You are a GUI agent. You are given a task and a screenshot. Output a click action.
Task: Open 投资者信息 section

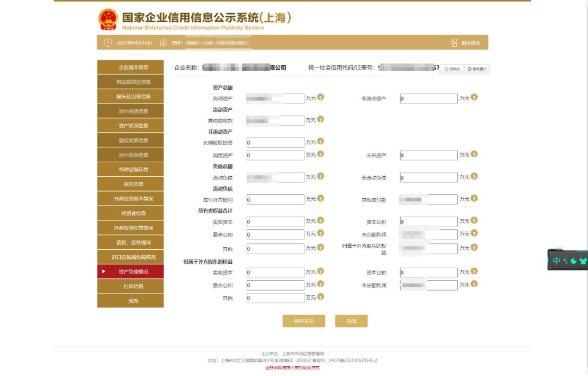click(131, 213)
